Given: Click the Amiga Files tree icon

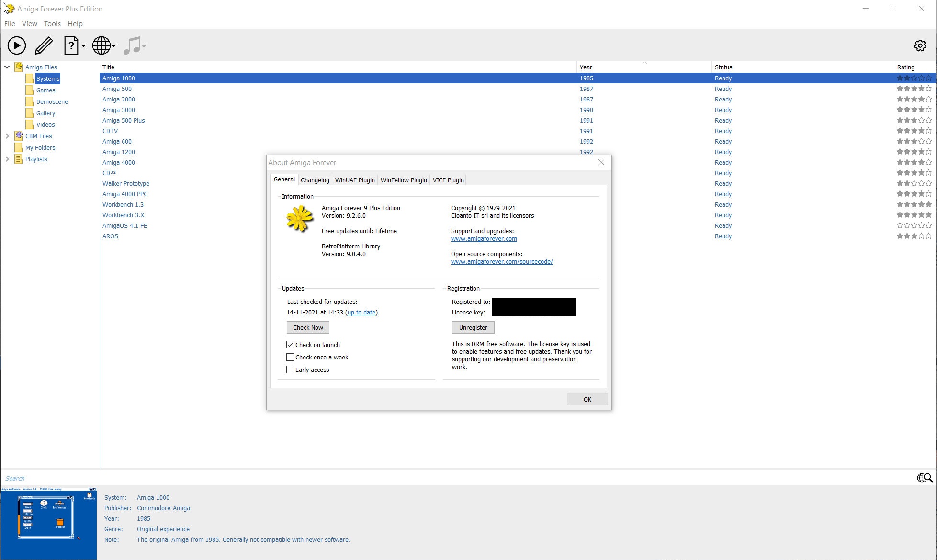Looking at the screenshot, I should [x=19, y=67].
